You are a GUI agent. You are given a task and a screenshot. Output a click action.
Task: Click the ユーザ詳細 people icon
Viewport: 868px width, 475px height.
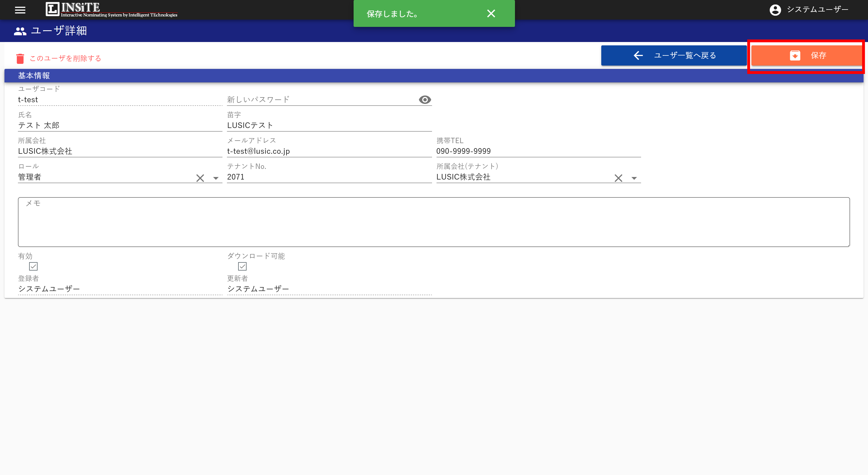coord(20,31)
